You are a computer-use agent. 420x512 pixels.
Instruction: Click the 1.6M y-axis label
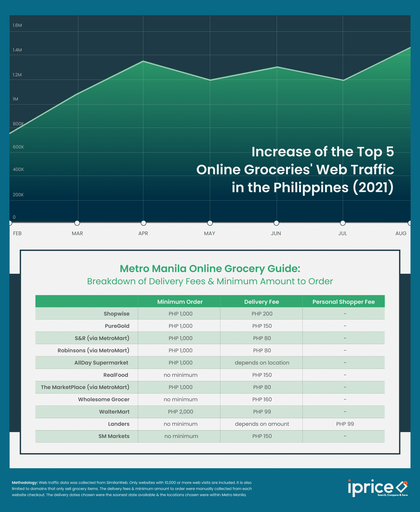17,25
